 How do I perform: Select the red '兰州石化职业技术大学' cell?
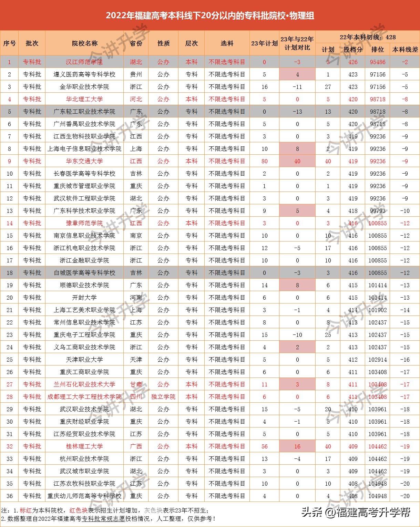[84, 384]
